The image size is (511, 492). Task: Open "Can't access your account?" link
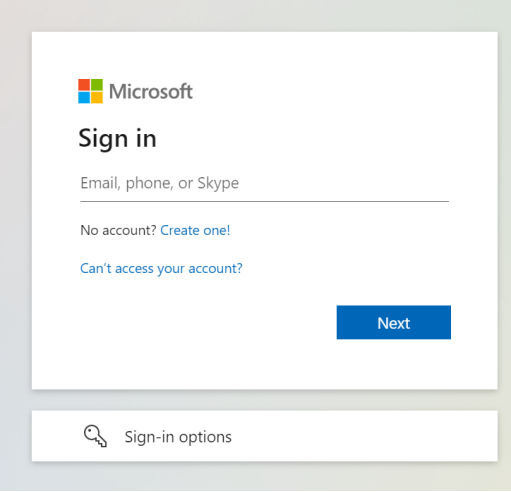click(161, 268)
